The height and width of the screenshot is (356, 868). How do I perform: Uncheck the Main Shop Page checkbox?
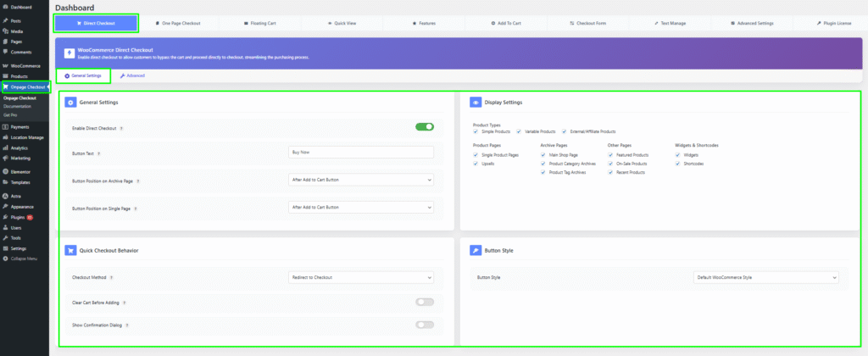tap(543, 155)
